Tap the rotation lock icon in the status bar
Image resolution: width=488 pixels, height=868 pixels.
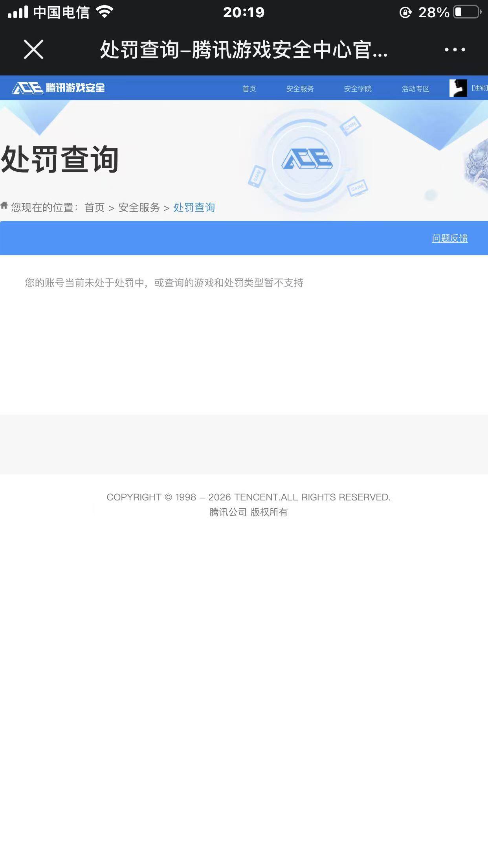405,13
